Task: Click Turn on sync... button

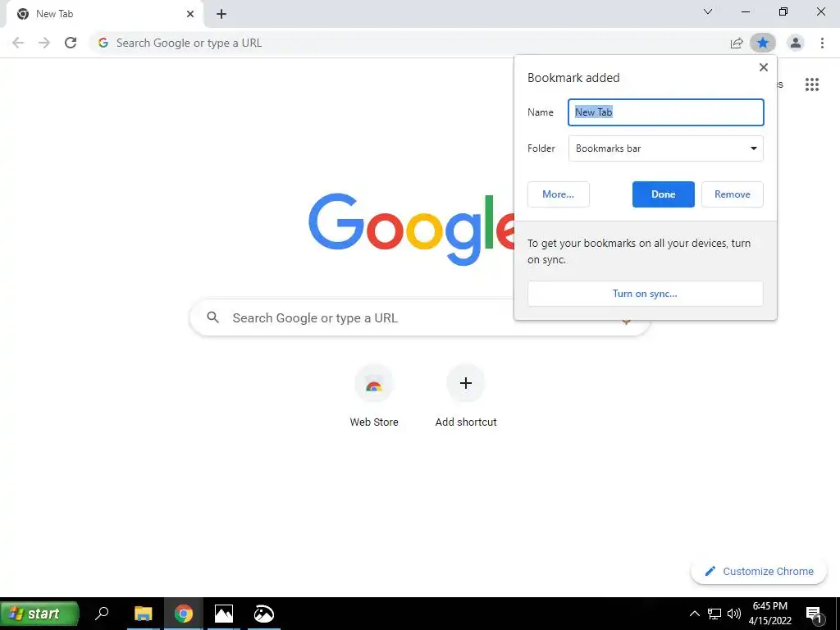Action: coord(645,294)
